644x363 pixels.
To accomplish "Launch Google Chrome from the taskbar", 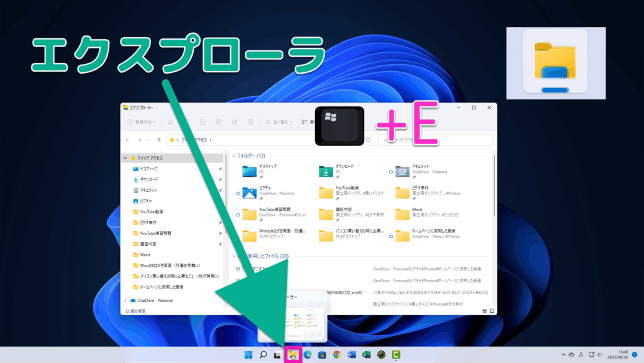I will [337, 354].
